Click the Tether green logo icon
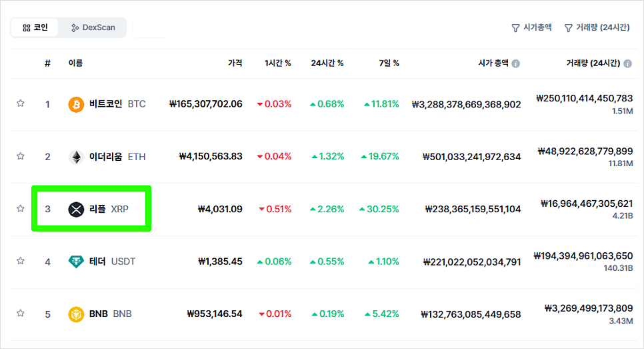644x349 pixels. click(76, 262)
